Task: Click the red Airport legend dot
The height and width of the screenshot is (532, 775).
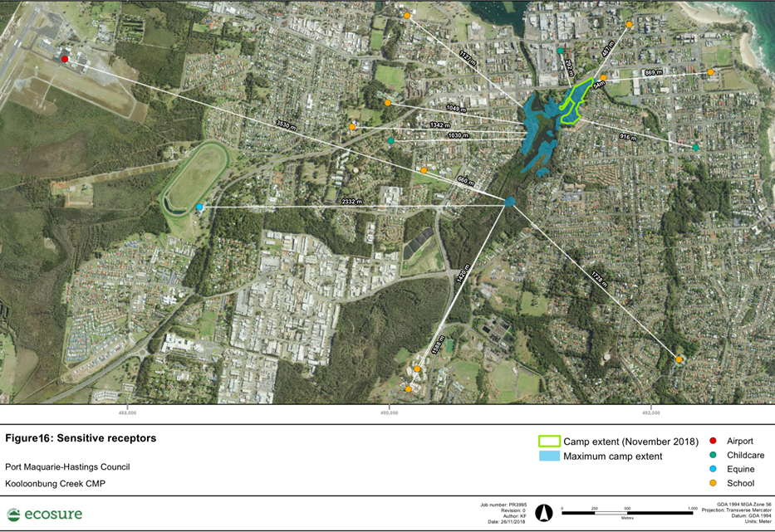Action: 713,441
